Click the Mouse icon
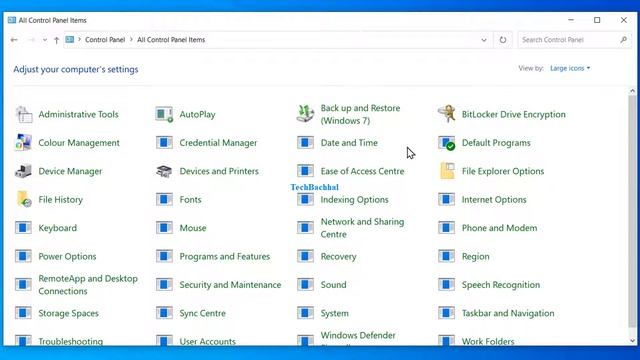Image resolution: width=640 pixels, height=360 pixels. point(164,228)
